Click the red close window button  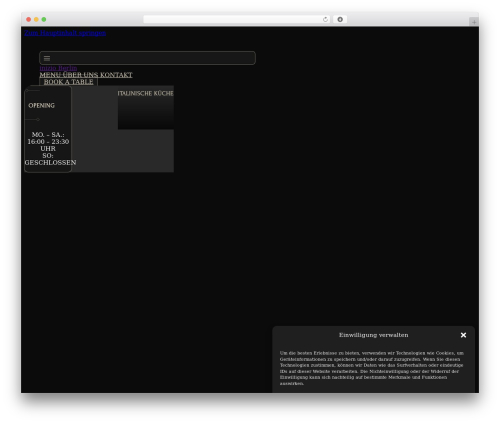click(29, 19)
